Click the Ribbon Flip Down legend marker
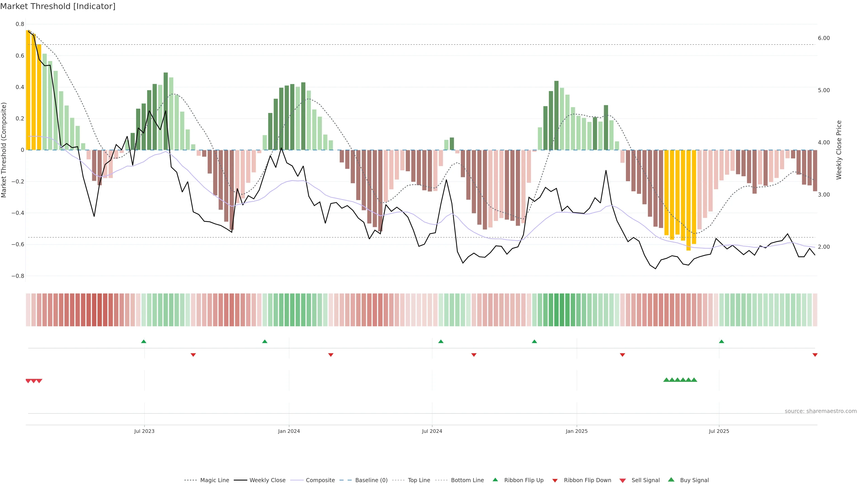This screenshot has width=868, height=488. coord(555,481)
